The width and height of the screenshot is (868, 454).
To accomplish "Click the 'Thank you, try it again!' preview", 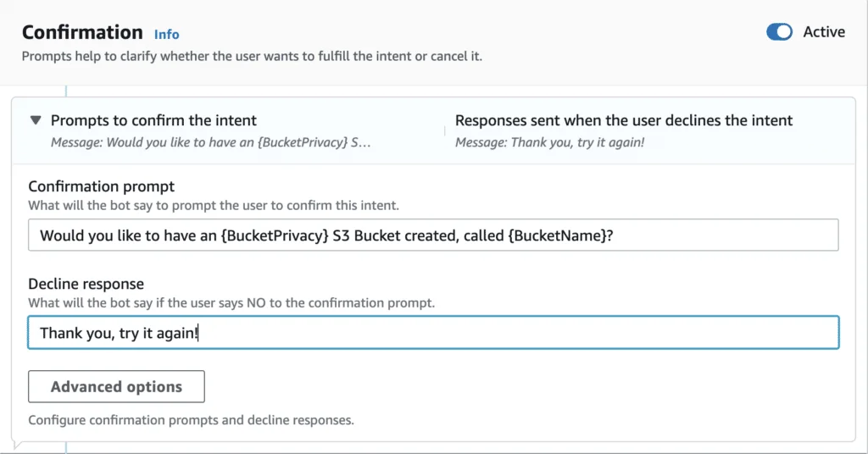I will (x=549, y=142).
